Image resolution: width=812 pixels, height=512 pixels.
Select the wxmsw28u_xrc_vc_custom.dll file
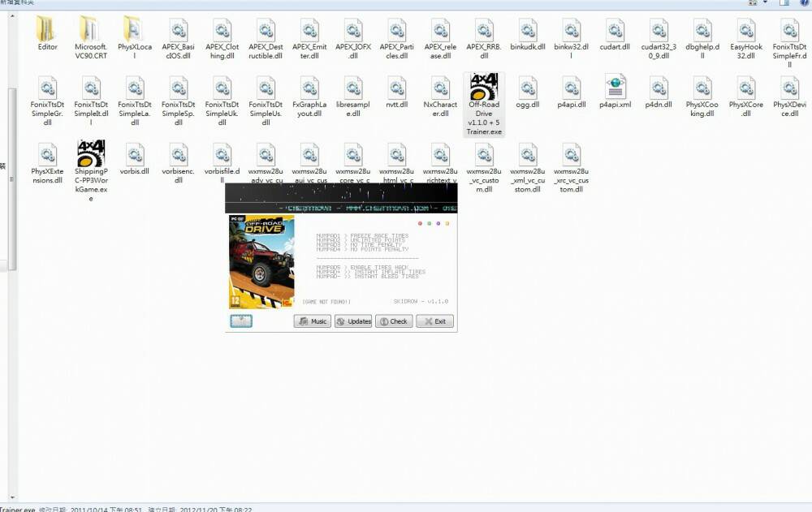pyautogui.click(x=571, y=166)
